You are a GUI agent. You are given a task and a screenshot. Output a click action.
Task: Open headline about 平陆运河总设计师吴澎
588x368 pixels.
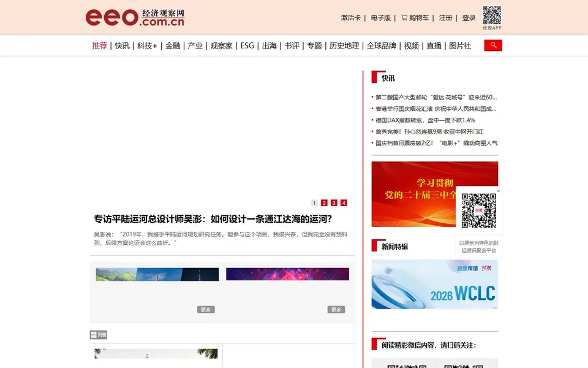213,219
